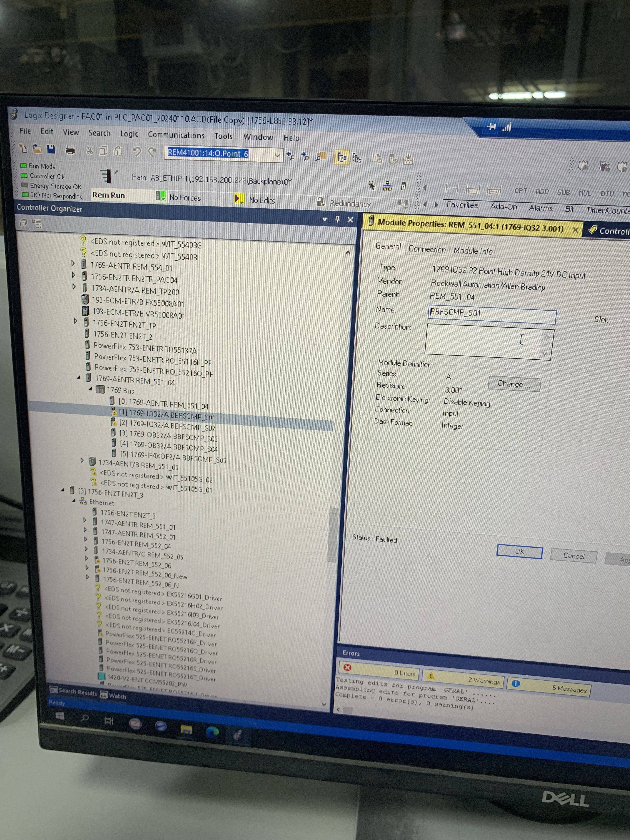Collapse the 1769 Bus tree node
The image size is (630, 840).
point(90,389)
